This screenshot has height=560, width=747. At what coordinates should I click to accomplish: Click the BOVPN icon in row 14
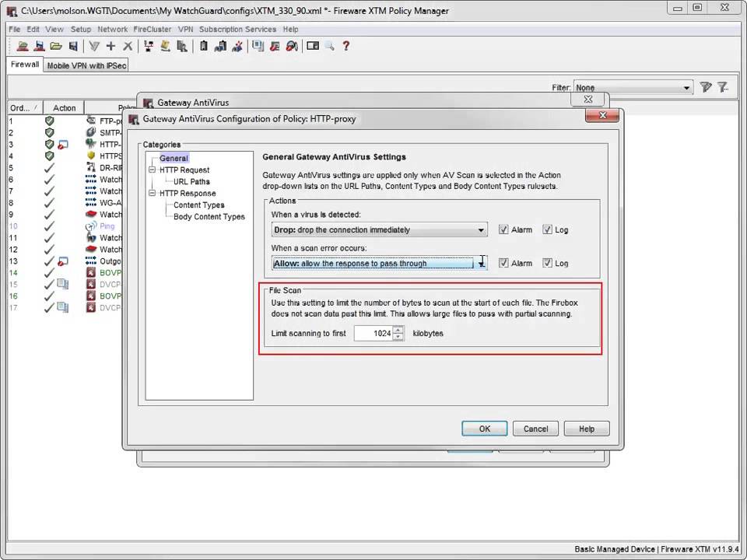coord(91,273)
